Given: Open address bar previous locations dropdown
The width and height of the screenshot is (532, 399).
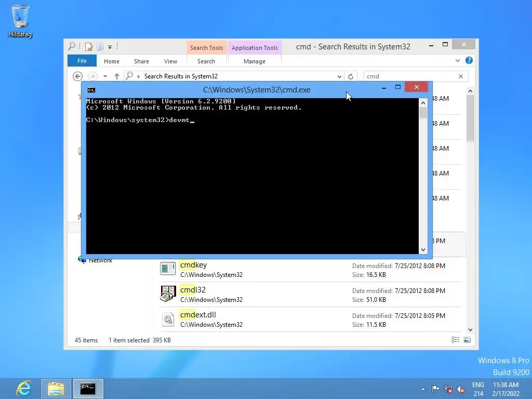Looking at the screenshot, I should tap(339, 77).
